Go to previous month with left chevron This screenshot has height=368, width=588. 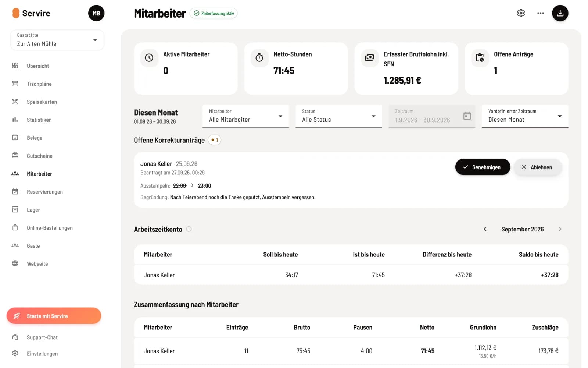point(485,229)
